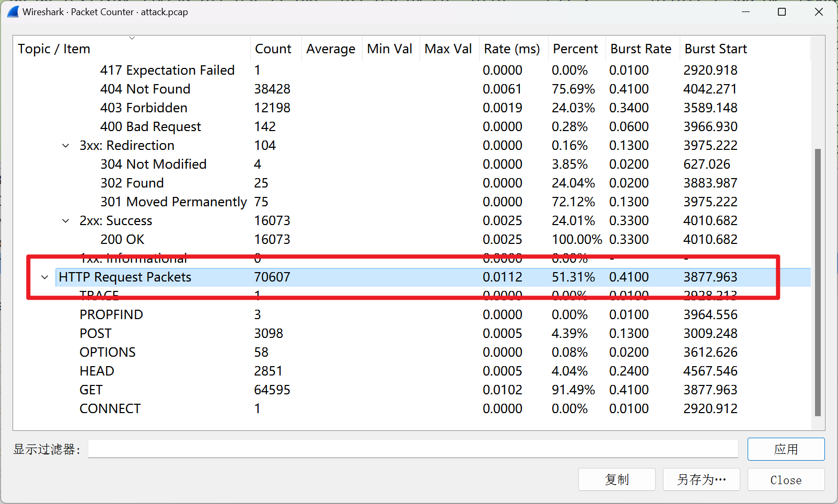Screen dimensions: 838x504
Task: Click the burst start value 627.026
Action: [x=707, y=165]
